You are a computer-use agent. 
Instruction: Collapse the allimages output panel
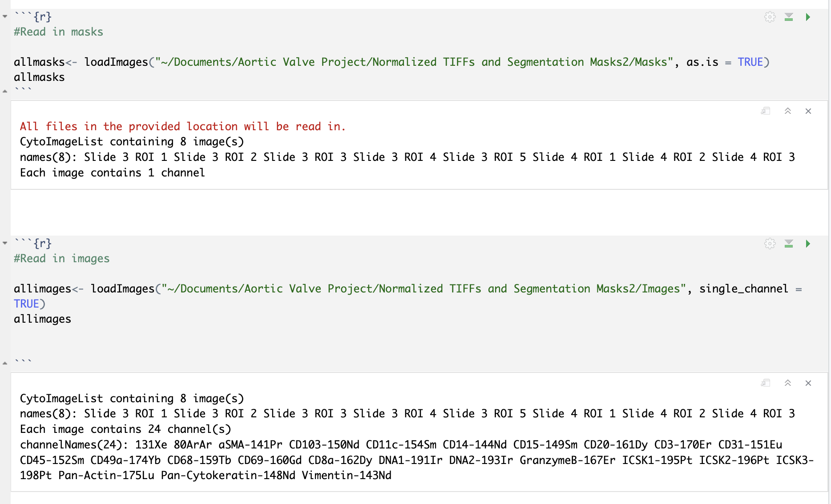788,383
